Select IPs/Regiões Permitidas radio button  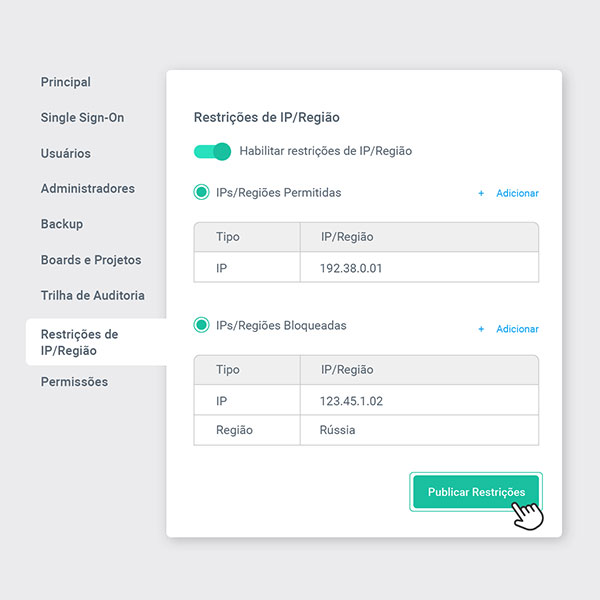(201, 193)
